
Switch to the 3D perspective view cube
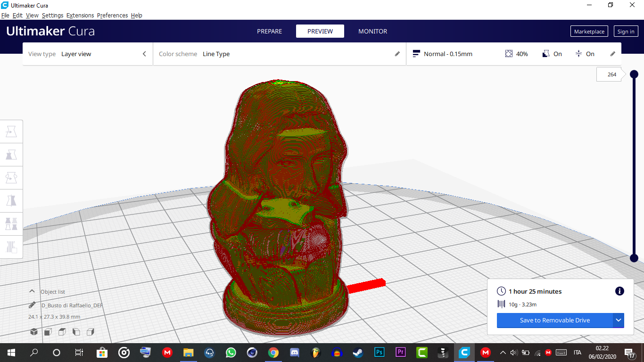(x=34, y=332)
